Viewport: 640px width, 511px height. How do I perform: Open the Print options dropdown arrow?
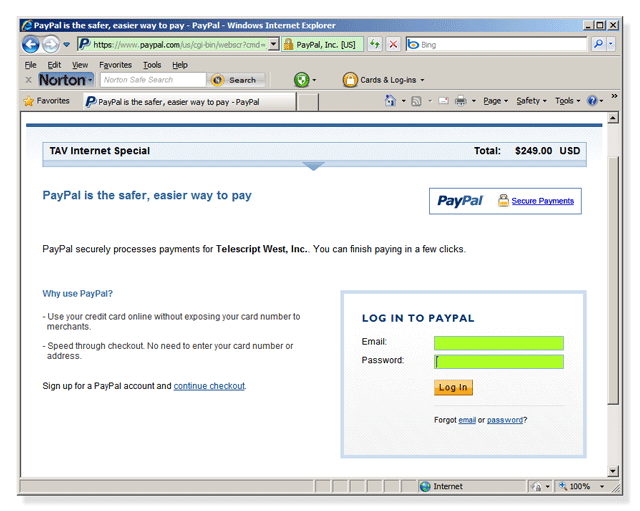(474, 101)
